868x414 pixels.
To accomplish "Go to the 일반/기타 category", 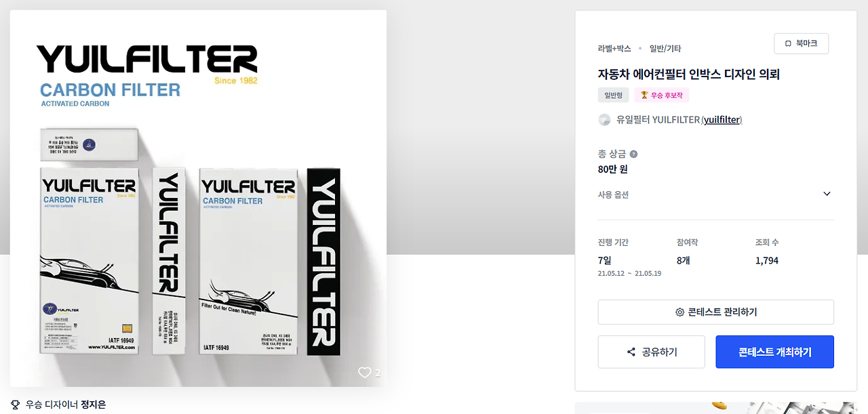I will click(x=665, y=49).
